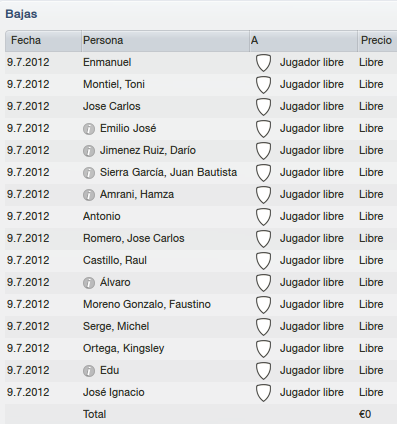Show info icon details for Amrani, Hamza

pyautogui.click(x=89, y=195)
